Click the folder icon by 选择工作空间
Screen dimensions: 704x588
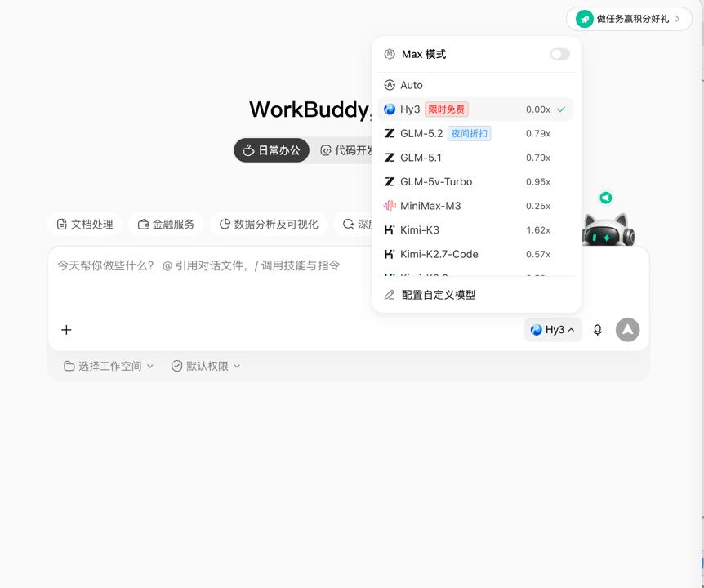(69, 366)
